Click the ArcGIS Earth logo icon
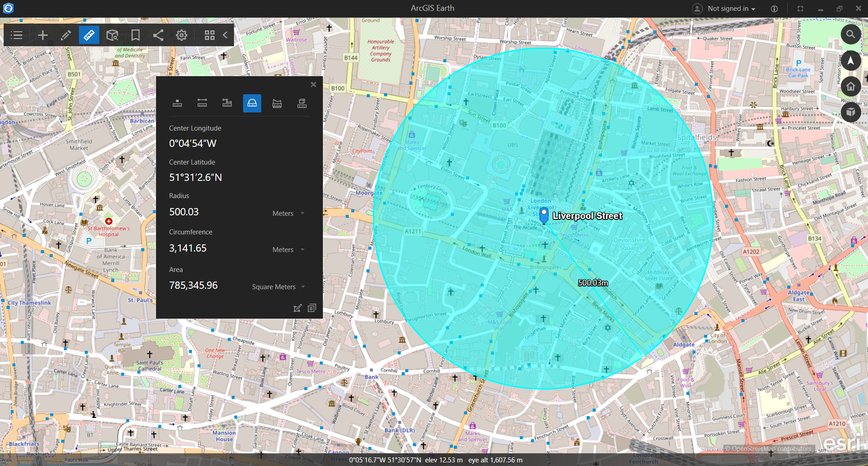Screen dimensions: 868x466 coord(8,8)
